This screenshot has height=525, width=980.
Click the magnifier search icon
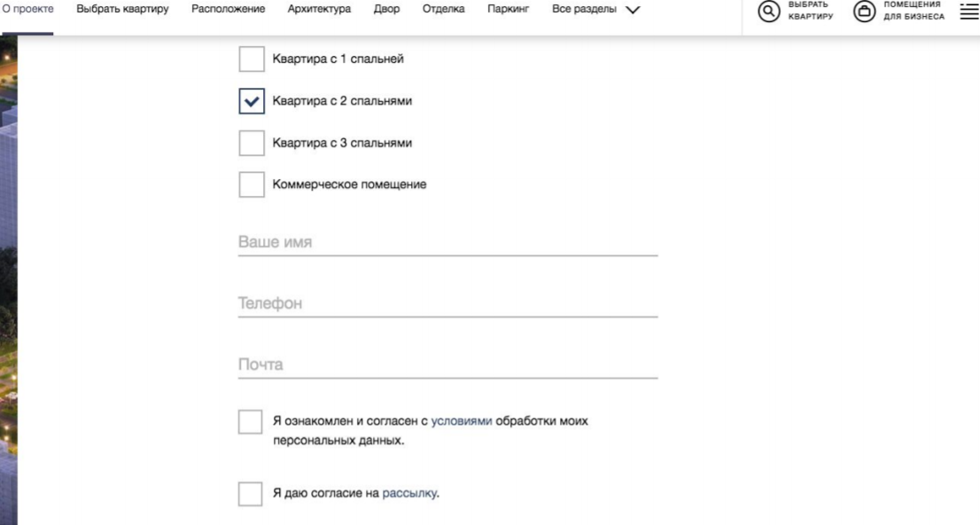[769, 12]
